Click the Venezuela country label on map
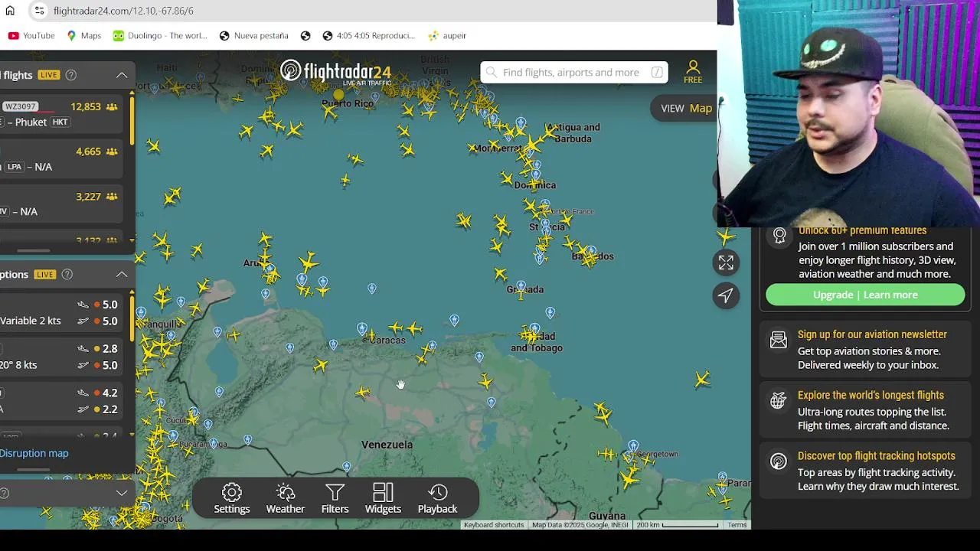Screen dimensions: 980x551 tap(387, 445)
